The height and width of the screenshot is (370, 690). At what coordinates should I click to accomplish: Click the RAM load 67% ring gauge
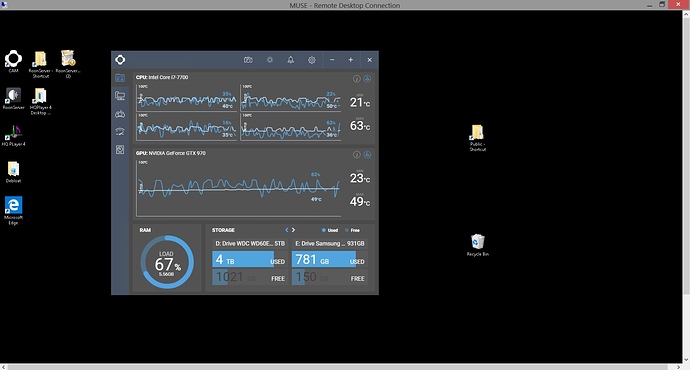167,262
